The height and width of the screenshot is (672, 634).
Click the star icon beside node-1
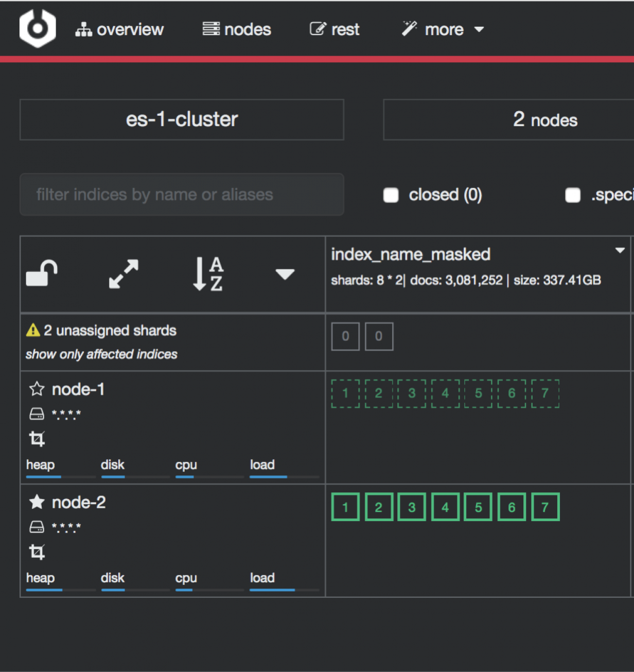pyautogui.click(x=37, y=389)
